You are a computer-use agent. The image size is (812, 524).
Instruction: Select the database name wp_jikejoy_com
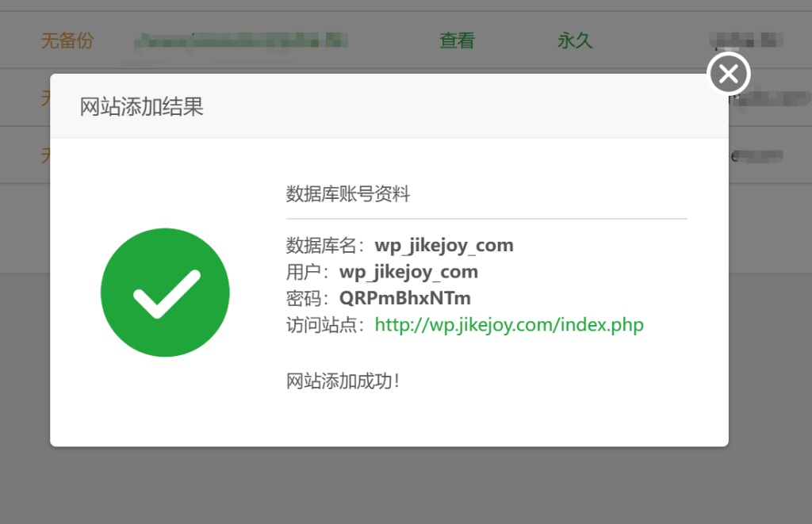[444, 246]
